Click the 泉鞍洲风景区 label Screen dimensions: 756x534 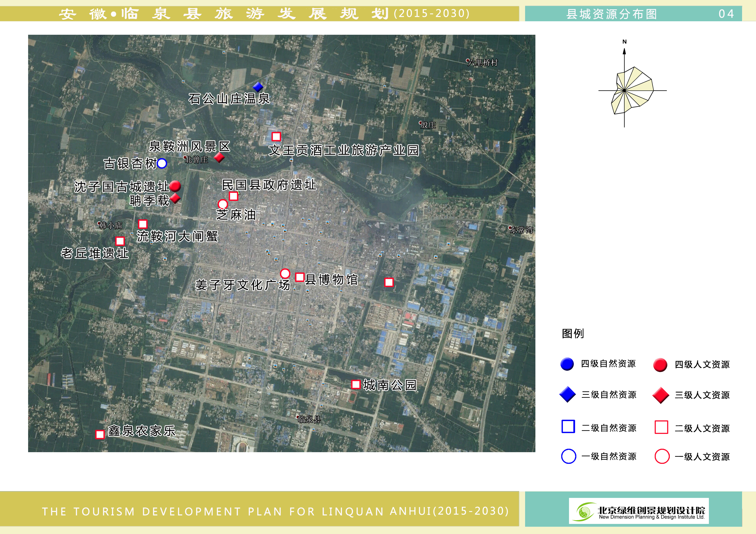[190, 147]
